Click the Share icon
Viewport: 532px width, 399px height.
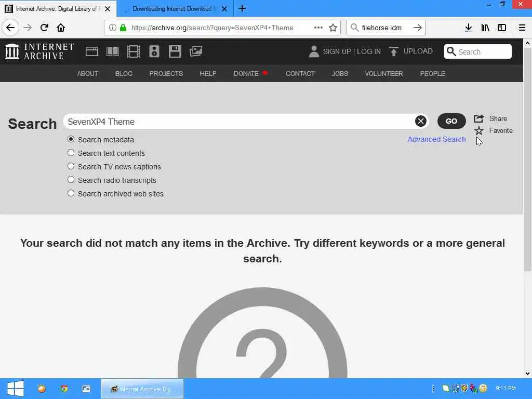point(478,118)
